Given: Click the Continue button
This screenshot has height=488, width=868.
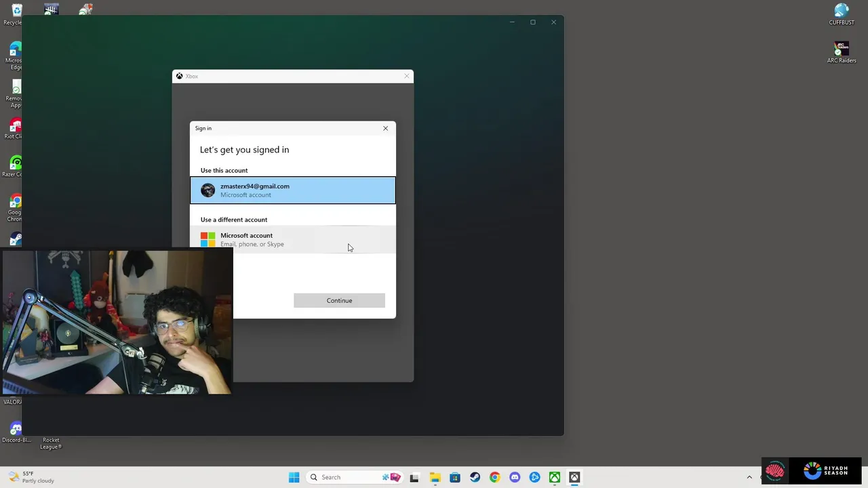Looking at the screenshot, I should click(339, 300).
